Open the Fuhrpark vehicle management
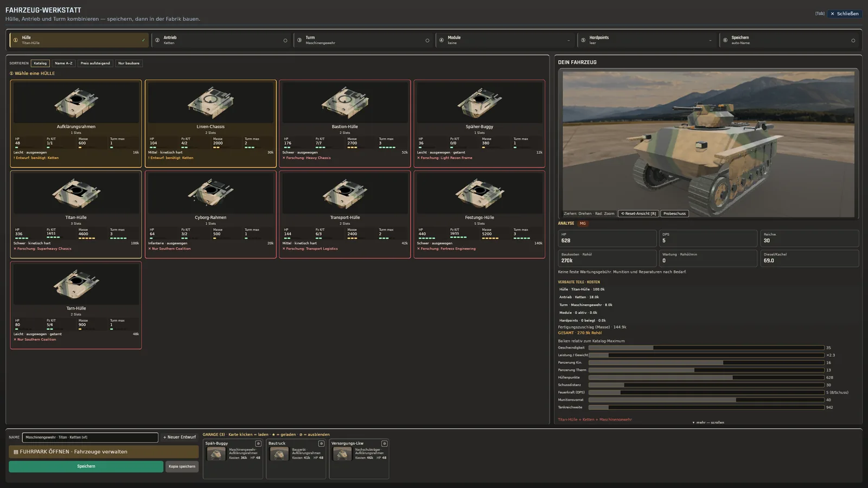 (x=104, y=452)
